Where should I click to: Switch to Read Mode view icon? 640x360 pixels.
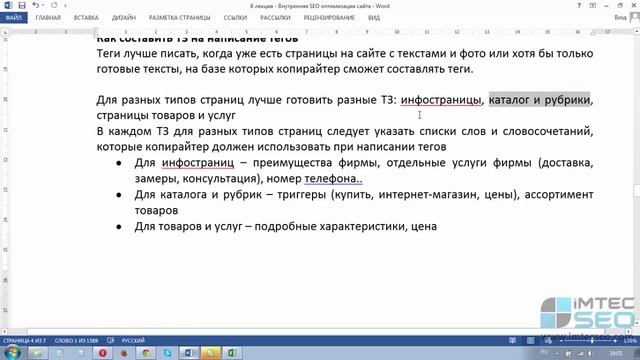513,340
